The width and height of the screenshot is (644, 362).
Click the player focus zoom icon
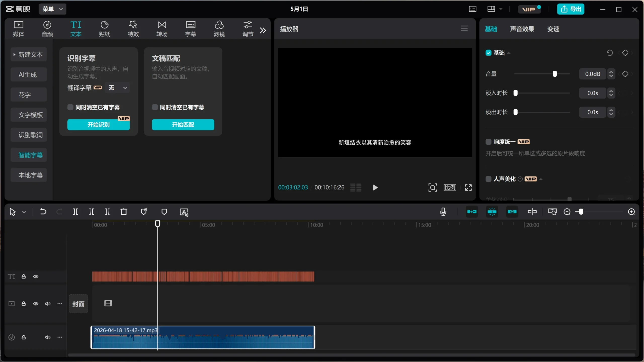432,187
